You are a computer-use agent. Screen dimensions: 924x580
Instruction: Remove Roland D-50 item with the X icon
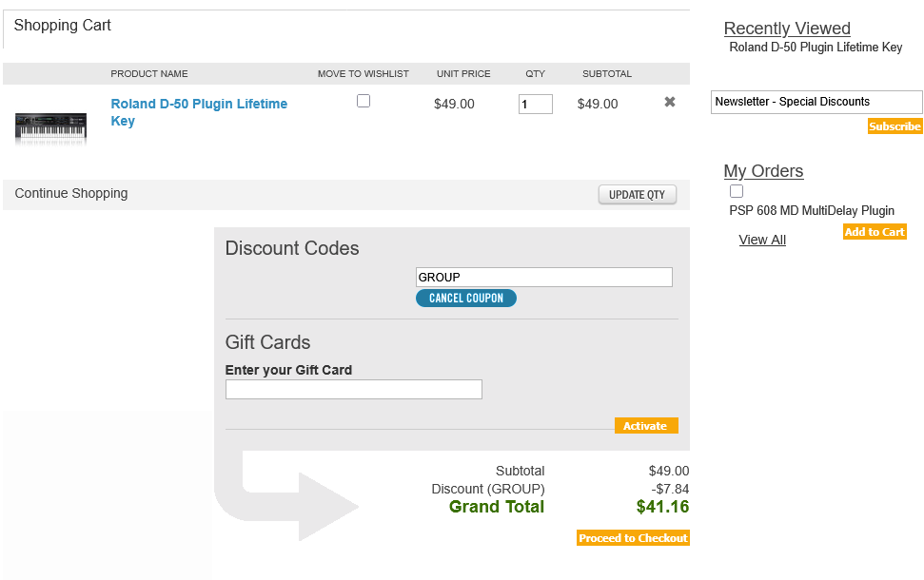click(669, 101)
